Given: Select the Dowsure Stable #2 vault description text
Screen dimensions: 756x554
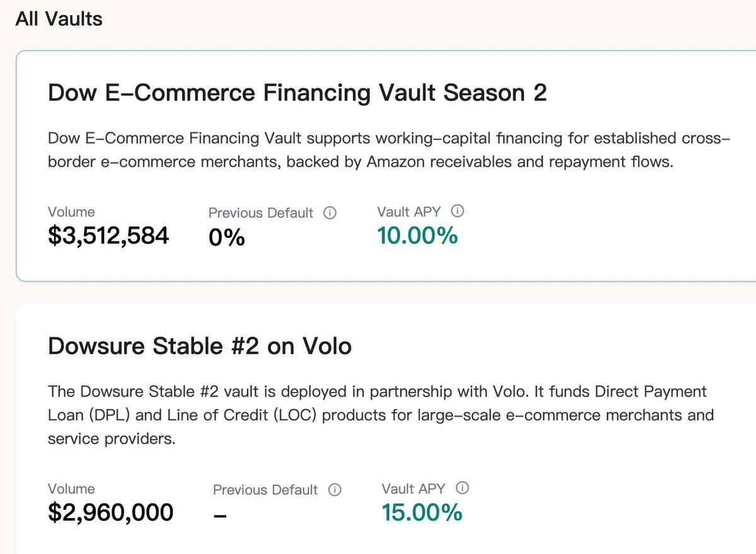Looking at the screenshot, I should (381, 415).
